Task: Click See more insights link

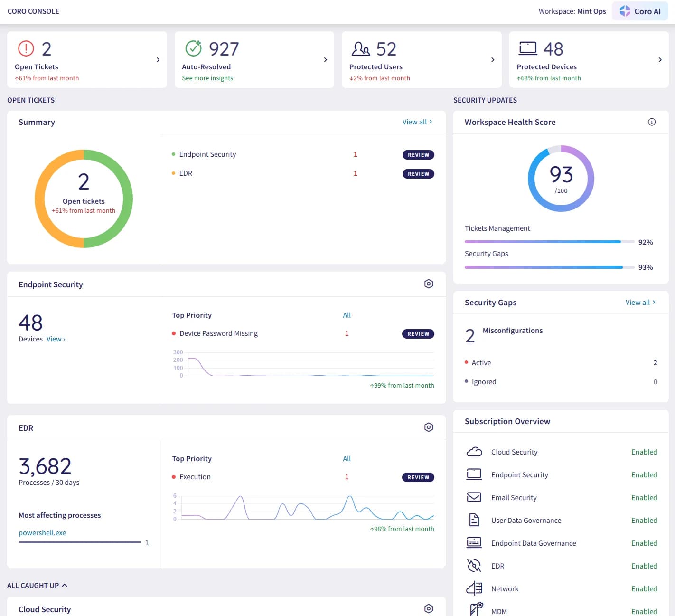Action: tap(207, 78)
